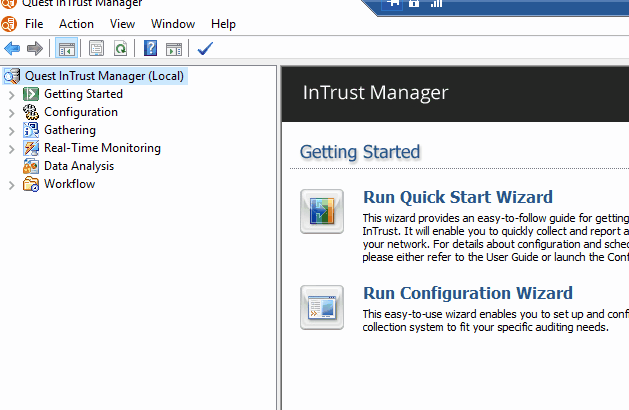This screenshot has height=410, width=629.
Task: Click the Forward arrow toolbar icon
Action: (35, 49)
